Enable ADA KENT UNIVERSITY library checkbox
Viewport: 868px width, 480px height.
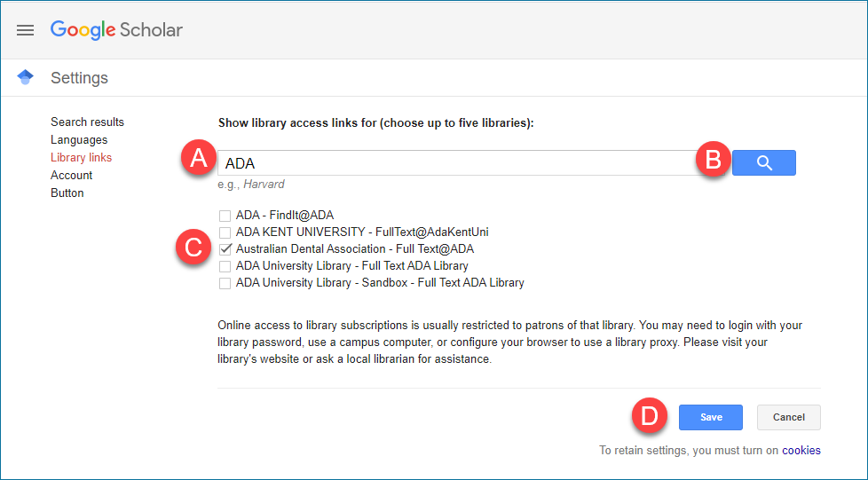click(x=225, y=232)
